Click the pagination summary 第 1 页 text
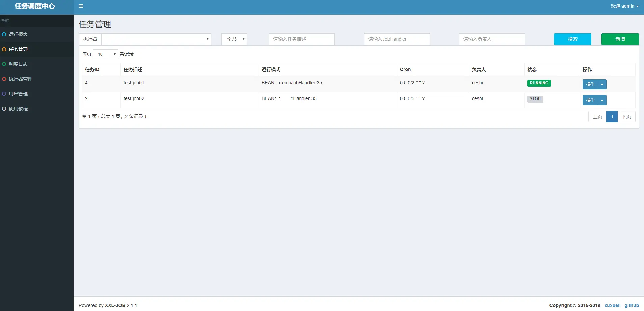 (114, 116)
